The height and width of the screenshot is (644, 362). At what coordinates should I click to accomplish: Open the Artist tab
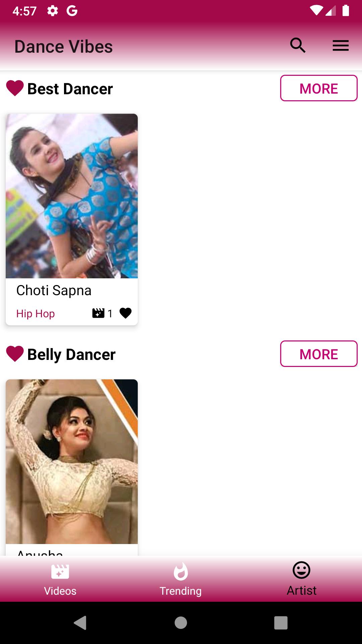pyautogui.click(x=301, y=579)
